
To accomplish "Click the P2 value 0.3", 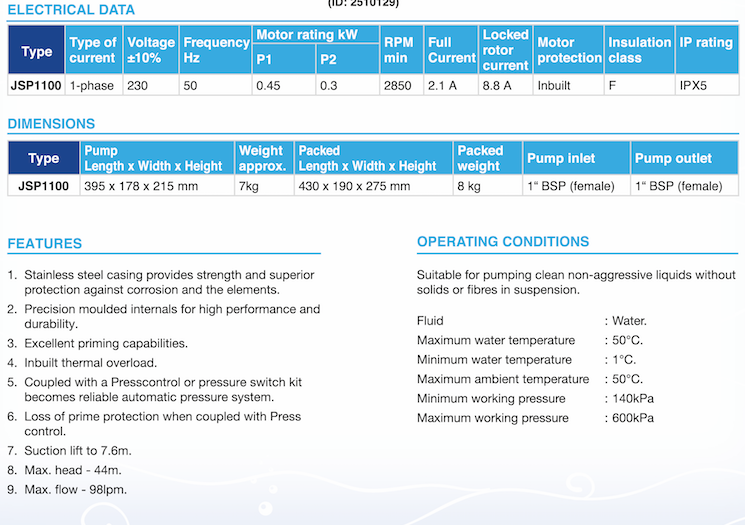I will pos(348,86).
